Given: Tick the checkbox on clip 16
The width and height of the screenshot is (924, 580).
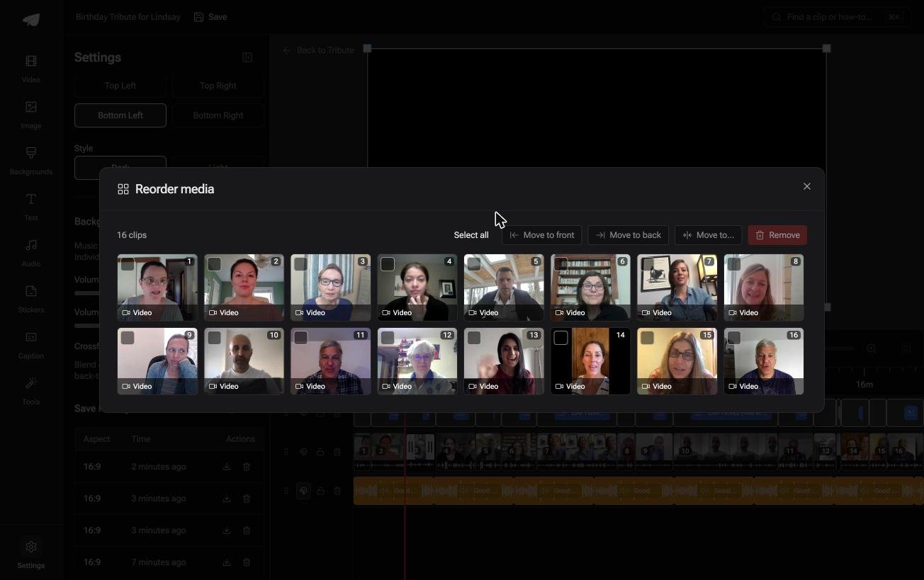Looking at the screenshot, I should pyautogui.click(x=734, y=338).
